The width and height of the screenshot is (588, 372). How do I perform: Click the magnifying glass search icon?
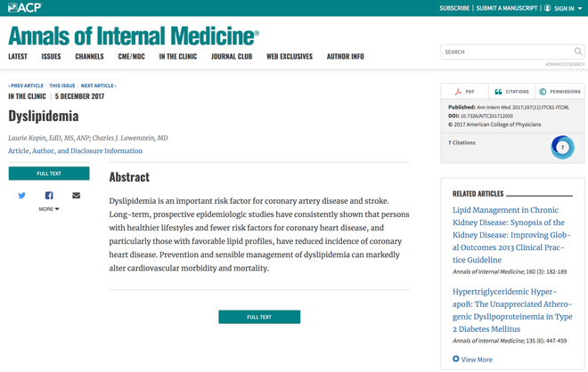578,52
